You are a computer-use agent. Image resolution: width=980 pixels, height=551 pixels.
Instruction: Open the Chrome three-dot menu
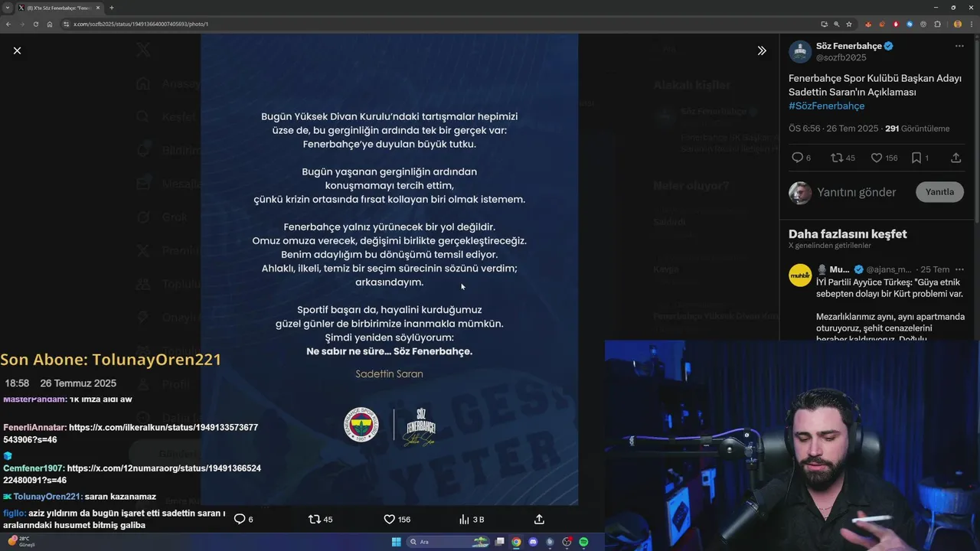[x=972, y=24]
